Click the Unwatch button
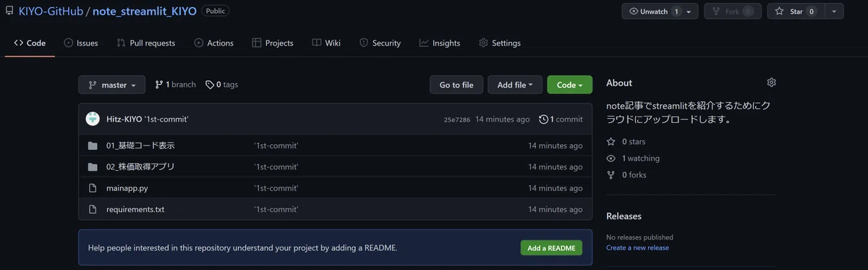Screen dimensions: 868x270 [x=655, y=12]
